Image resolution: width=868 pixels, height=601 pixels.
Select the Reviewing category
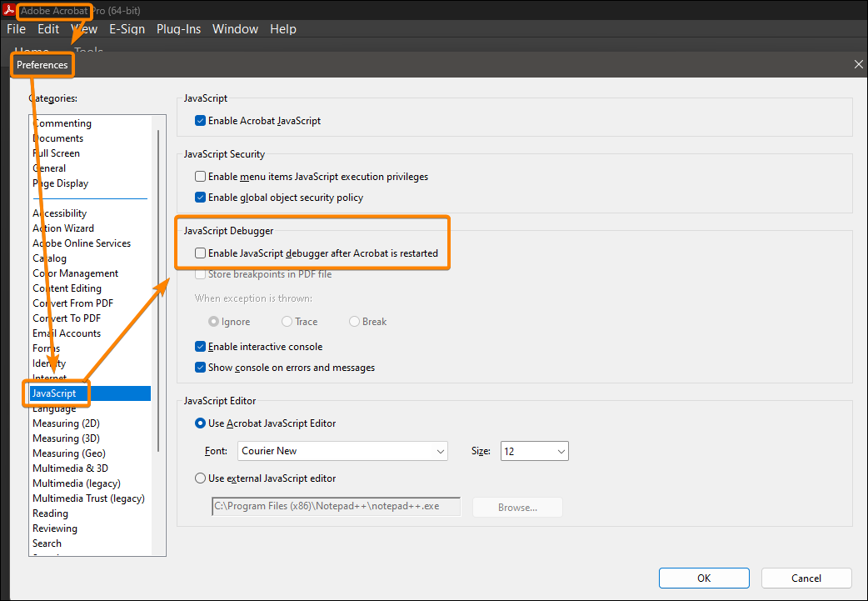click(55, 528)
